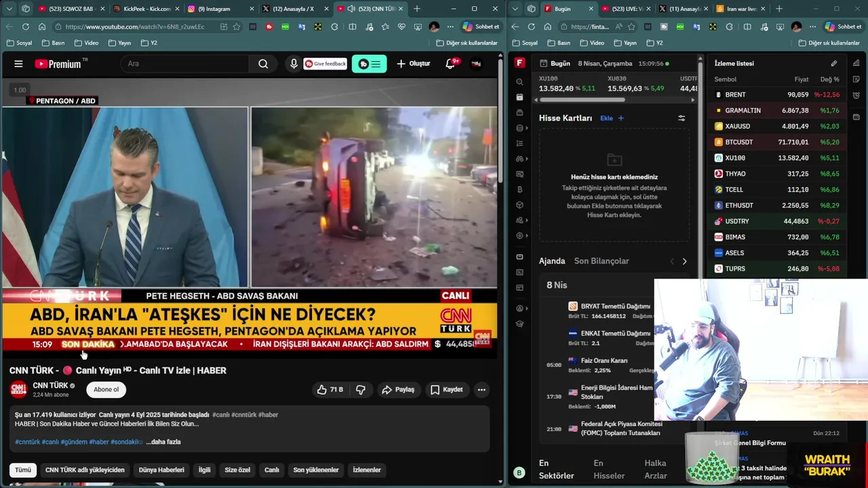Select Ajanda tab
The height and width of the screenshot is (488, 868).
click(x=552, y=261)
